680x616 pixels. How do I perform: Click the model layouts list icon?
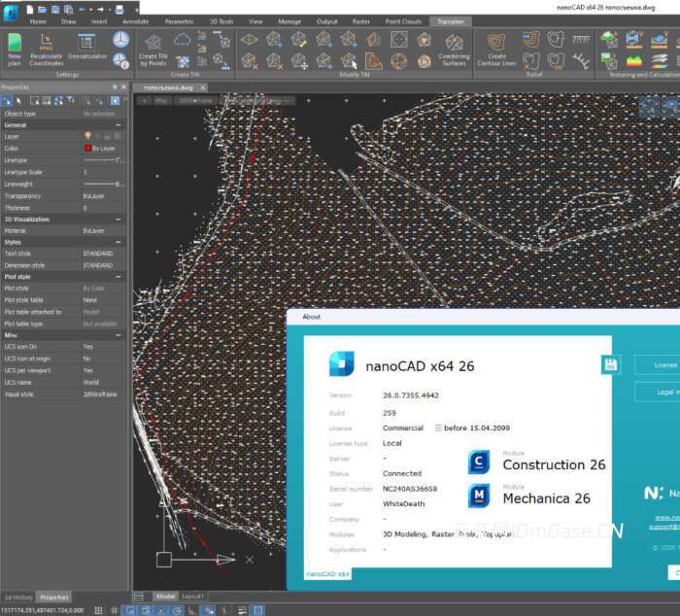coord(138,597)
